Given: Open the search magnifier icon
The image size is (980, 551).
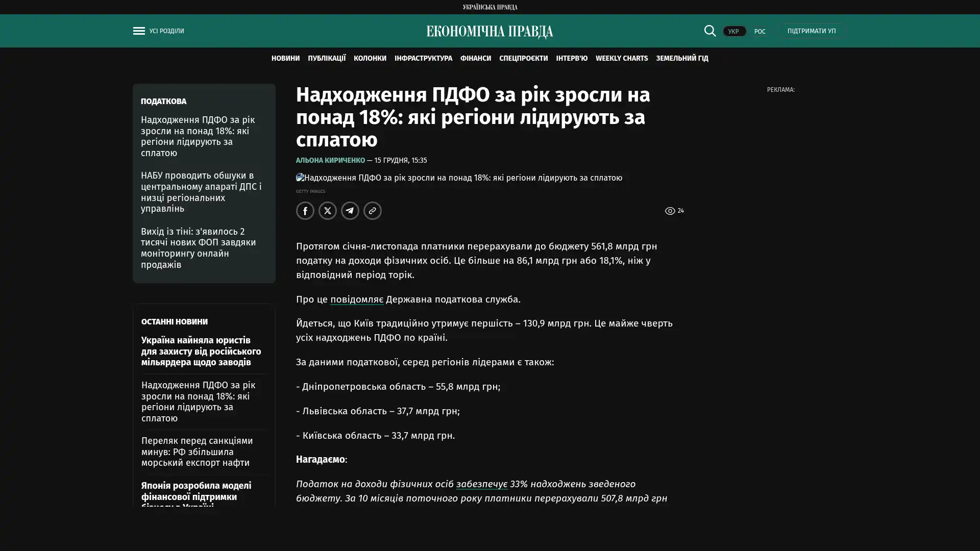Looking at the screenshot, I should [x=709, y=31].
